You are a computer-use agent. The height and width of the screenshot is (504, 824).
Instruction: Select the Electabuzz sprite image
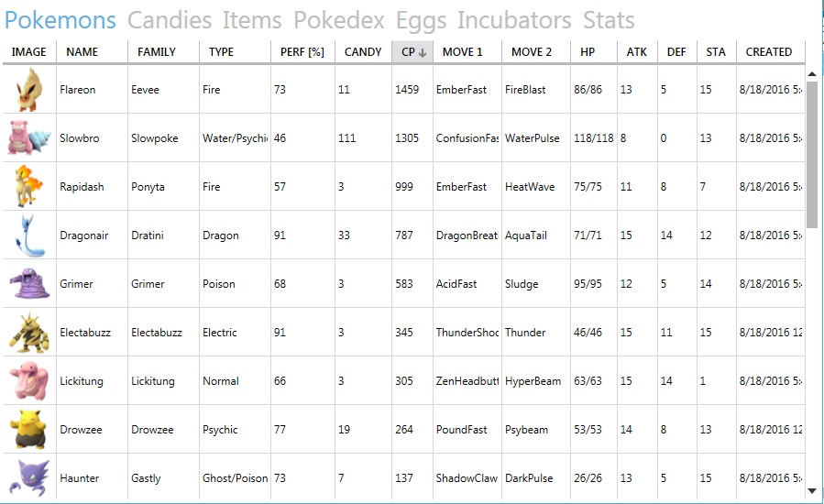pyautogui.click(x=29, y=332)
